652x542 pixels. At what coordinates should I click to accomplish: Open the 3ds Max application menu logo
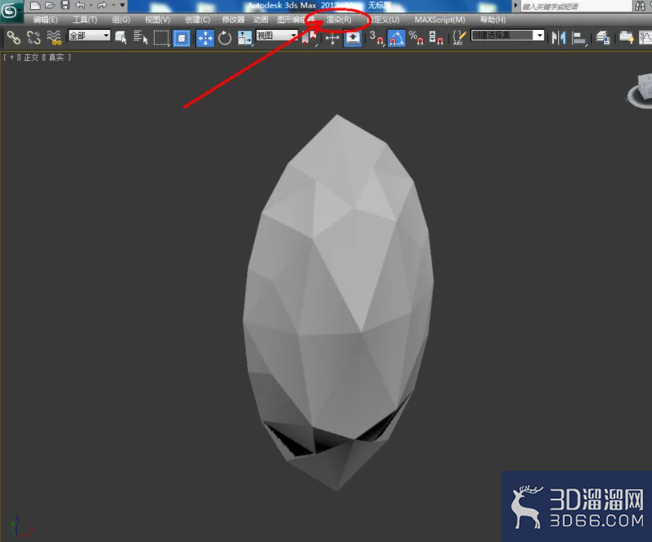pos(10,11)
